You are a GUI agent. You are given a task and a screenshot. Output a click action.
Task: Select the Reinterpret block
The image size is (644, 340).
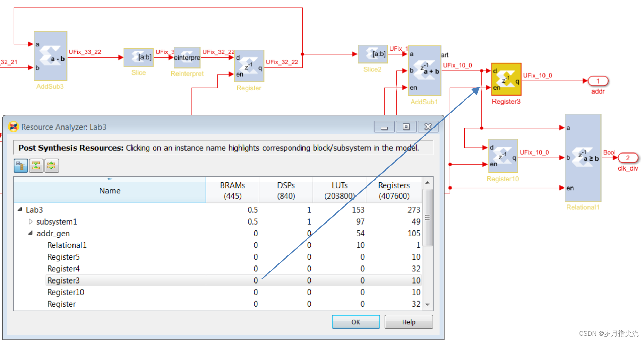click(x=187, y=58)
